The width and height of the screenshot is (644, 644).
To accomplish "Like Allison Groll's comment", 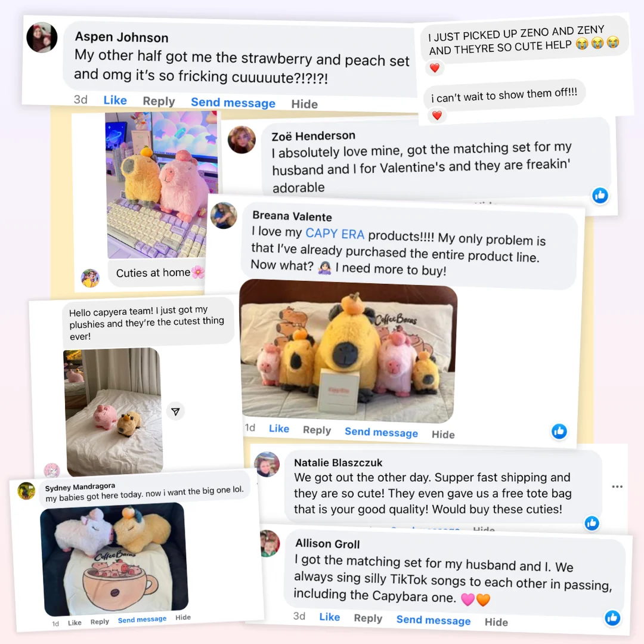I will click(x=329, y=617).
